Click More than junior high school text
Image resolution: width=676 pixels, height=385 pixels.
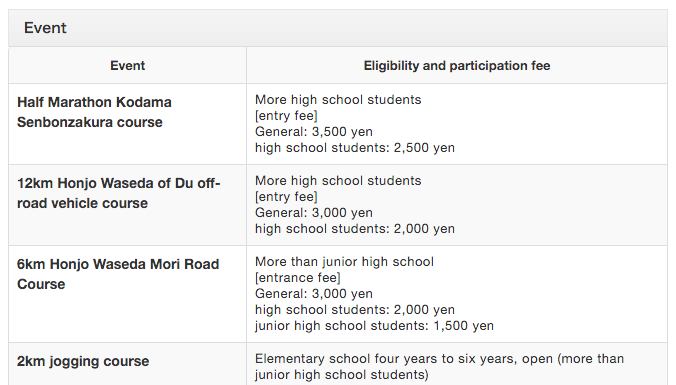pyautogui.click(x=344, y=262)
